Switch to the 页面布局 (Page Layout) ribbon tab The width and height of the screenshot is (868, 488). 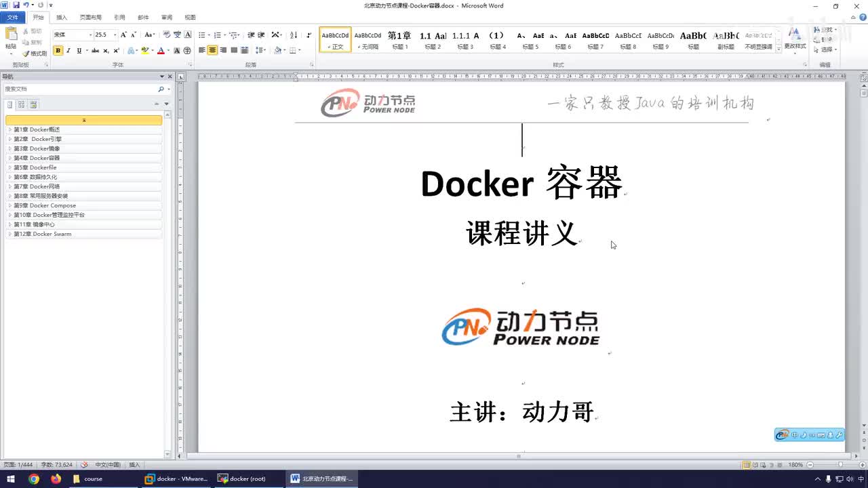90,17
